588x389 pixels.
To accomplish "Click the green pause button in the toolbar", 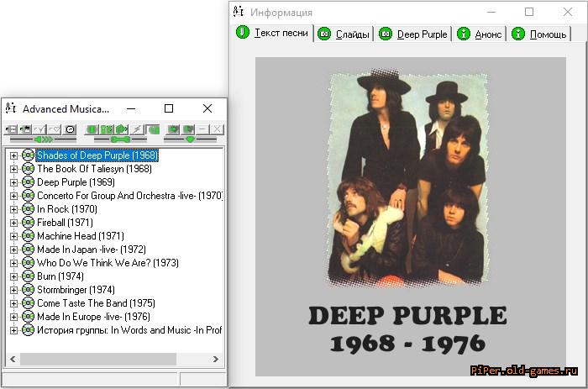I will tap(107, 129).
